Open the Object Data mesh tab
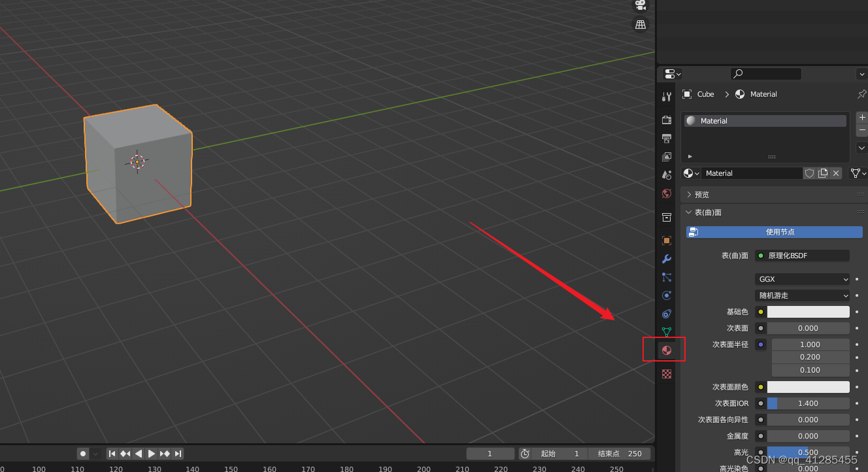Screen dimensions: 868x472 [667, 332]
